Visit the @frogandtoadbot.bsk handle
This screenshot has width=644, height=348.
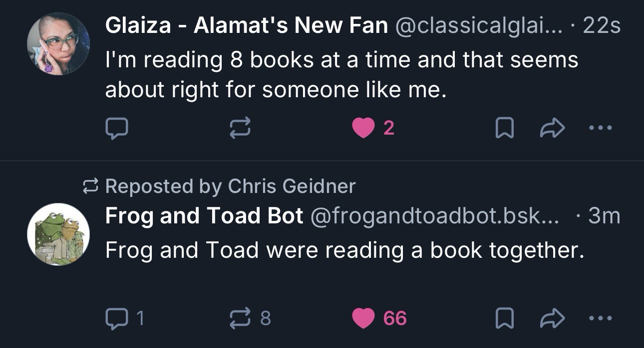point(434,216)
